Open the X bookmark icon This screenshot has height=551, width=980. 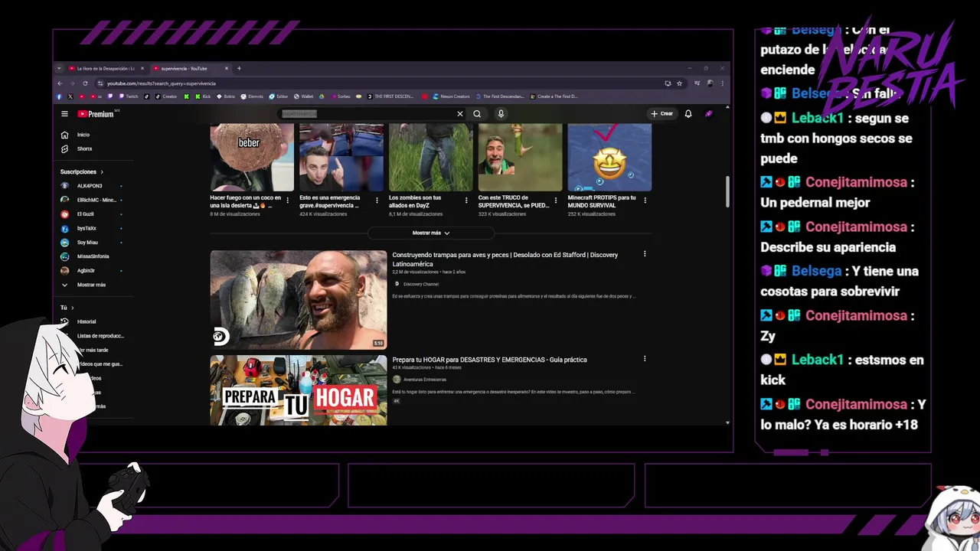coord(70,96)
